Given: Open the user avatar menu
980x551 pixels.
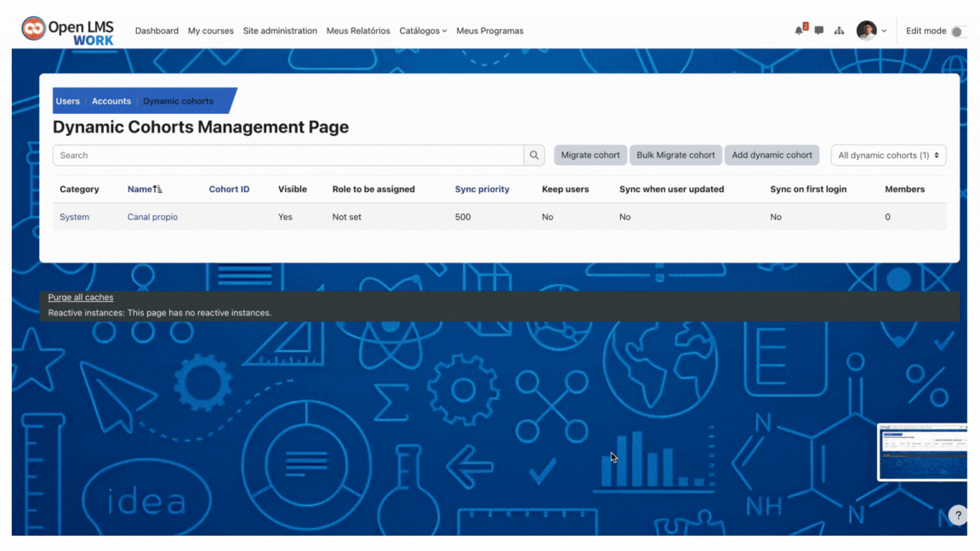Looking at the screenshot, I should click(x=866, y=31).
